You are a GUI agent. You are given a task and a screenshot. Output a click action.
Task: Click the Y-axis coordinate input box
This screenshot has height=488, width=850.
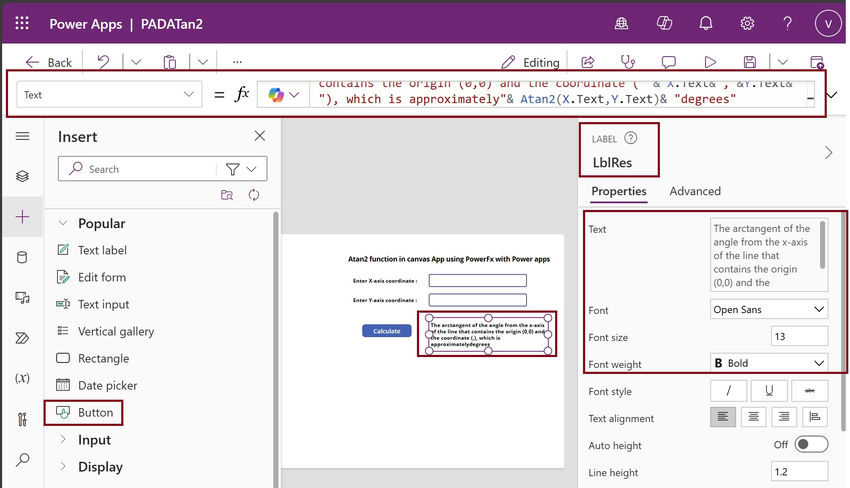[x=478, y=300]
